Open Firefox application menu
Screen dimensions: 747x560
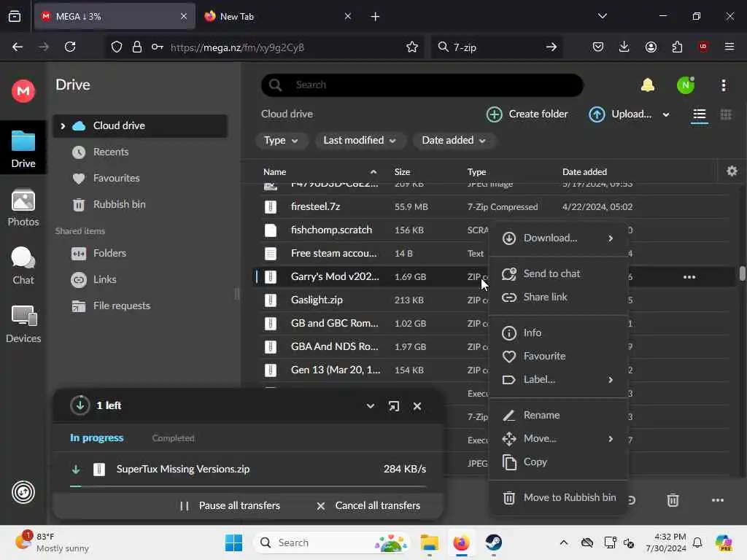click(729, 47)
